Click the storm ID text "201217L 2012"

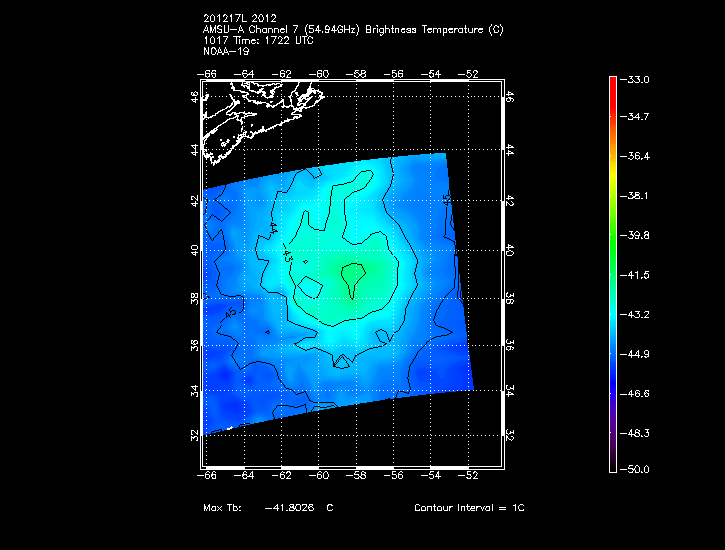(240, 18)
